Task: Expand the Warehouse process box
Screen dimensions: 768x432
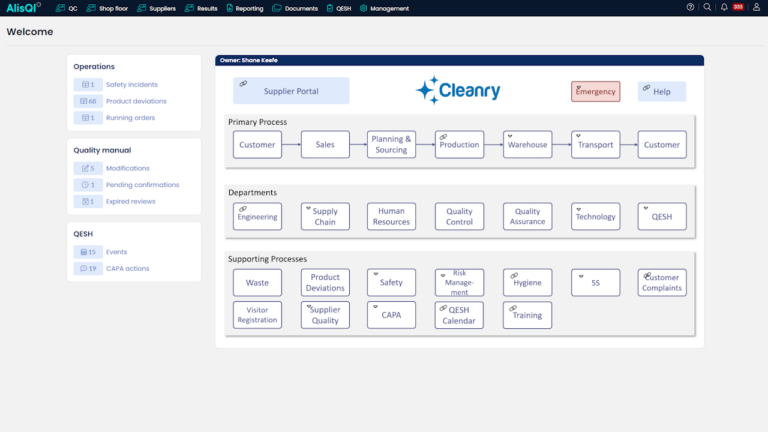Action: 528,144
